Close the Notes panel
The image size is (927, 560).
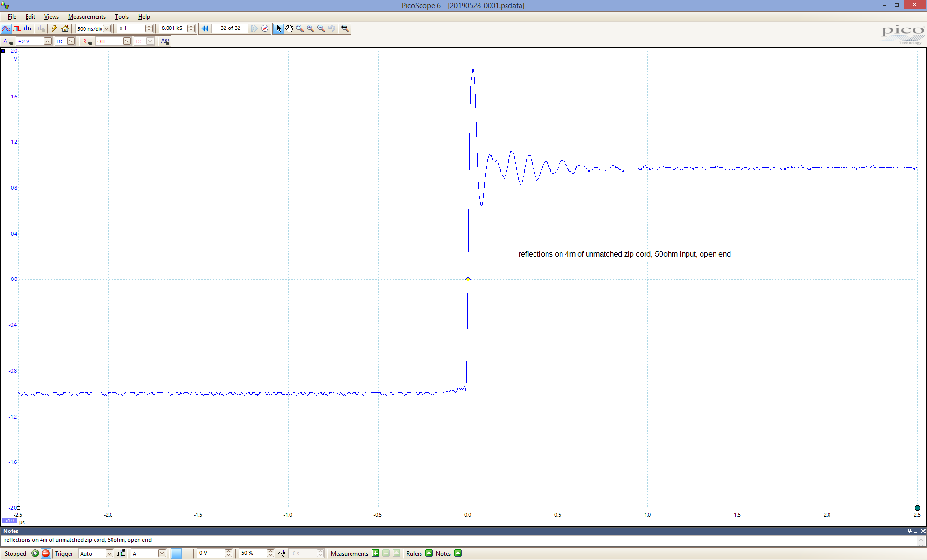(x=923, y=531)
